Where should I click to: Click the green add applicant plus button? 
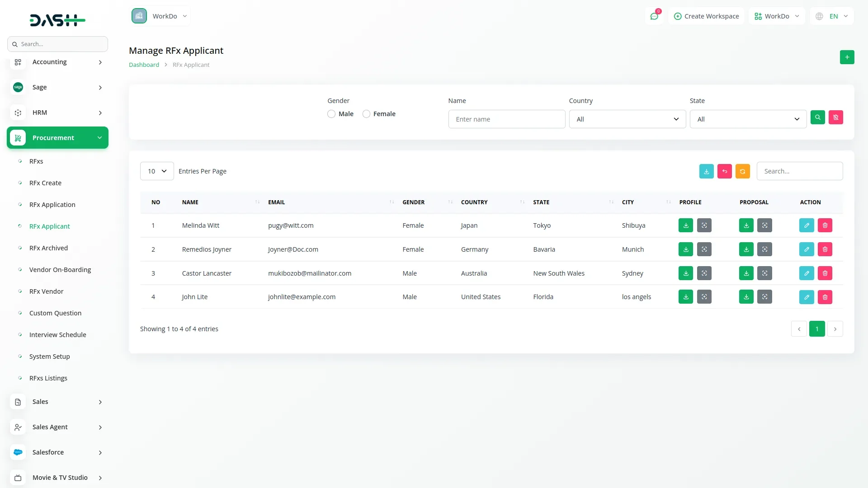click(847, 57)
